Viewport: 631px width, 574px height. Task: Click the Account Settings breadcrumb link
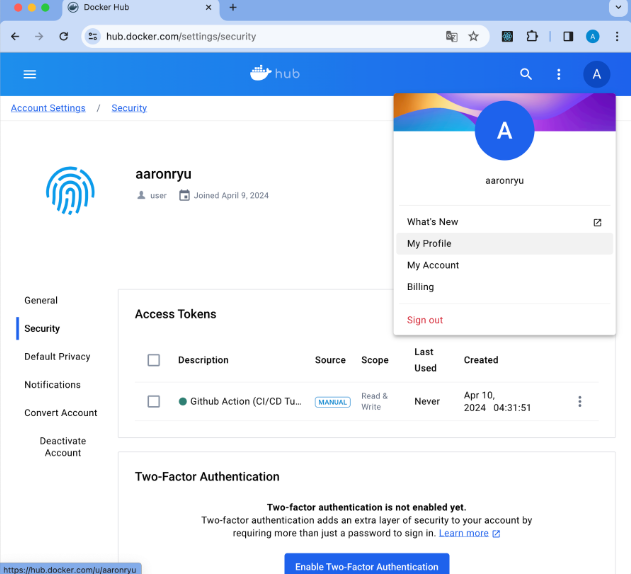[48, 108]
